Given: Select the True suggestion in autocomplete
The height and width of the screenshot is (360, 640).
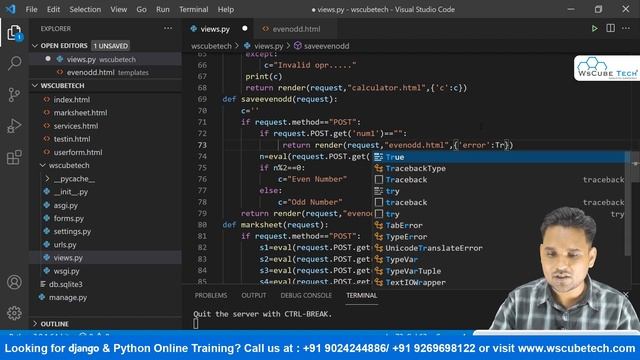Looking at the screenshot, I should 500,157.
